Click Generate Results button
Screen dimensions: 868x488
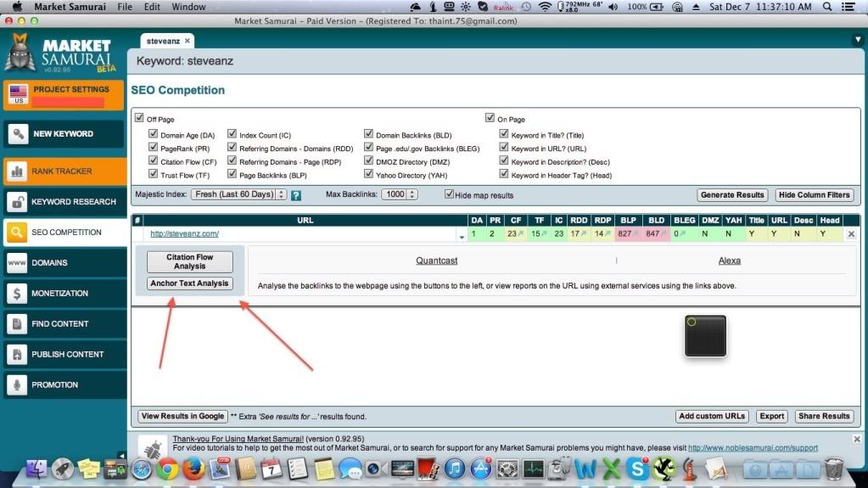(732, 195)
